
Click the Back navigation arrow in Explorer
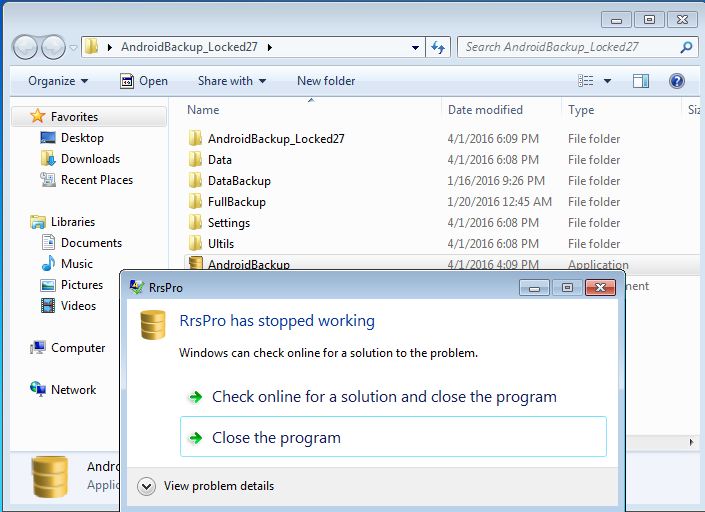click(25, 47)
